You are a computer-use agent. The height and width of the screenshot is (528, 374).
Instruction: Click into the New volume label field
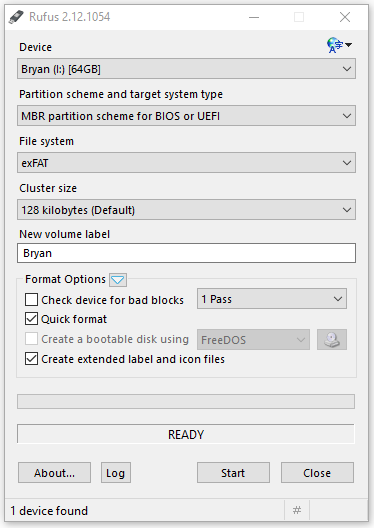click(186, 253)
